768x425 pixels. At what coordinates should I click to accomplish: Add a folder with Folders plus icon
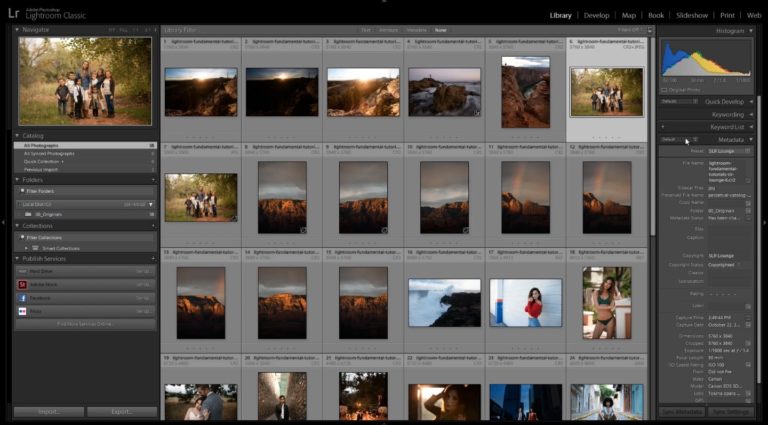pyautogui.click(x=153, y=180)
